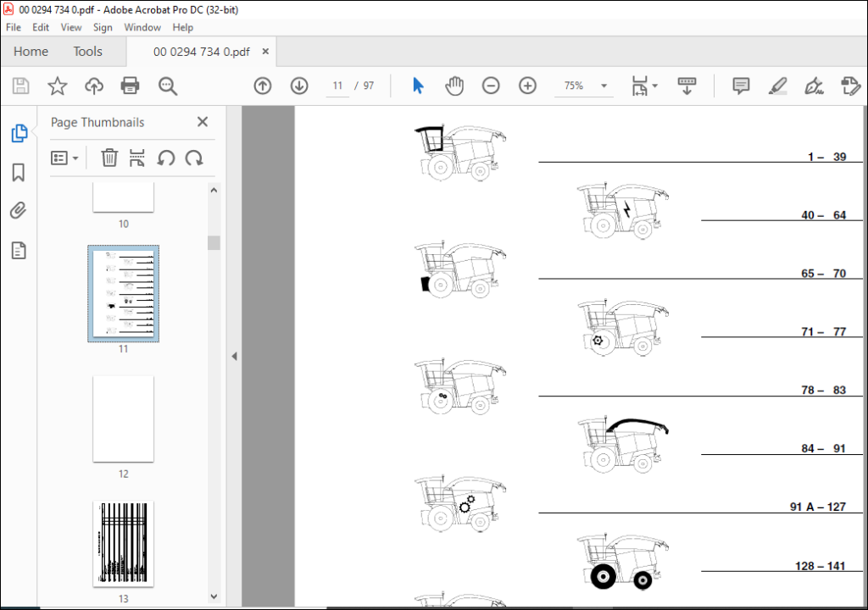
Task: Go to next page arrow
Action: [299, 86]
